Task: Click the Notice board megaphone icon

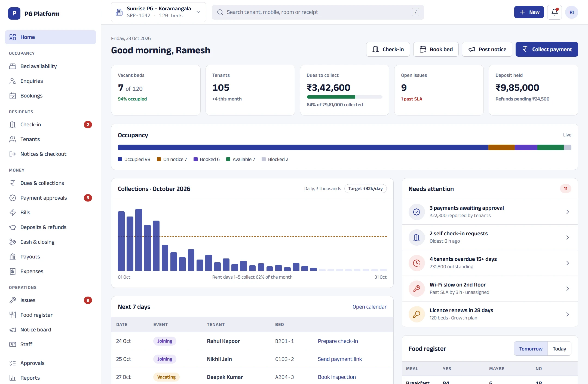Action: tap(13, 330)
